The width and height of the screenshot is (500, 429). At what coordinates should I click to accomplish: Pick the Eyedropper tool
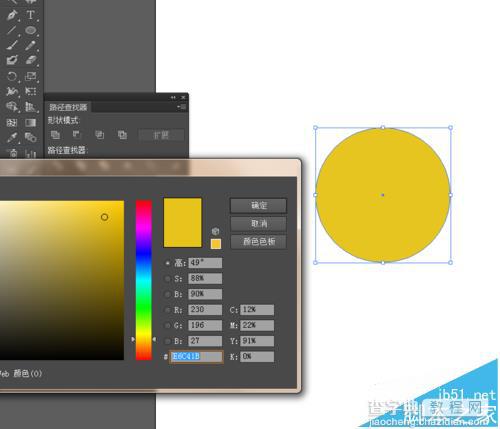[12, 137]
